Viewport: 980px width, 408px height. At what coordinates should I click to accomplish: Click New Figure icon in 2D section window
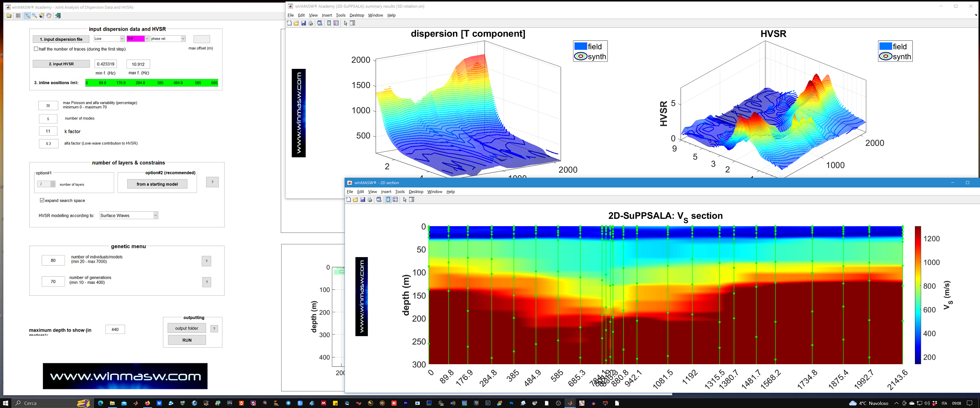tap(348, 199)
